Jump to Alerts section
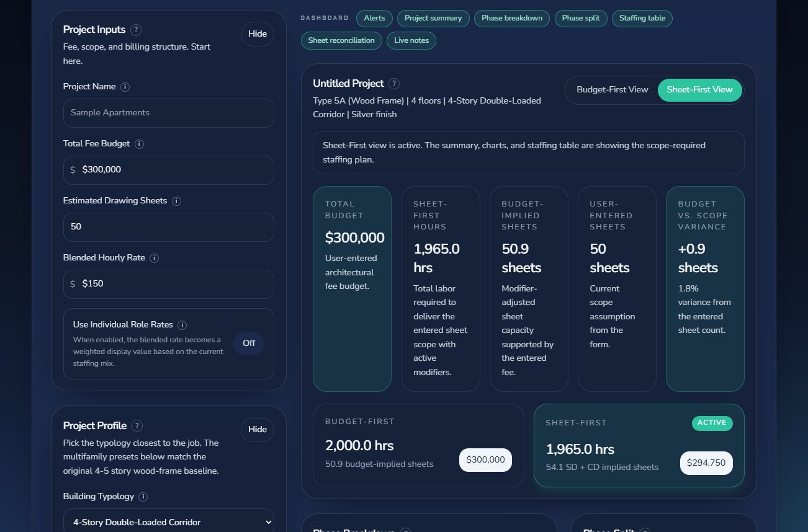This screenshot has height=532, width=808. point(374,19)
